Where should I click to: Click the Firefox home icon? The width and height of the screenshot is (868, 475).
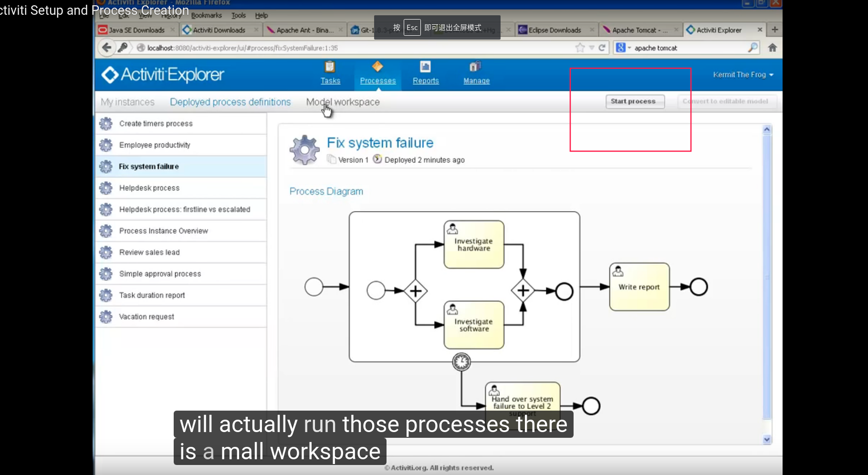773,48
